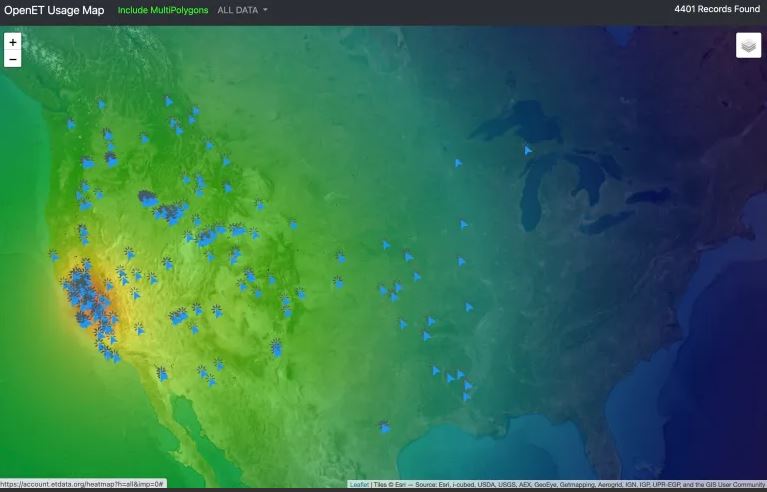Screen dimensions: 767x492
Task: Click the Esri tiles attribution text
Action: coord(570,484)
